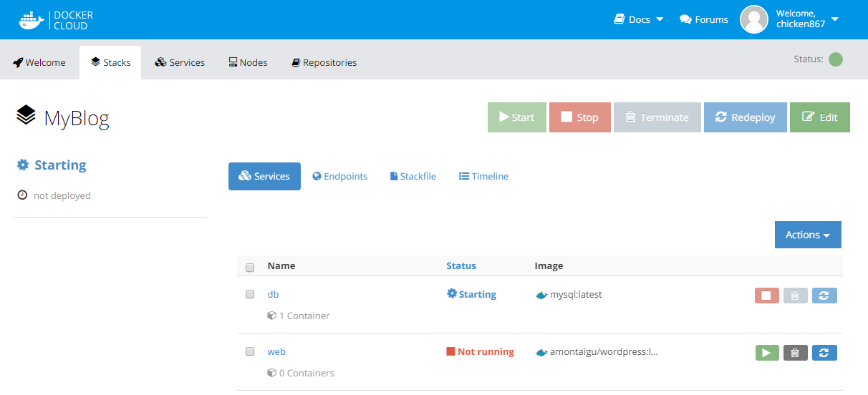The width and height of the screenshot is (868, 395).
Task: Open the Actions dropdown menu
Action: tap(807, 235)
